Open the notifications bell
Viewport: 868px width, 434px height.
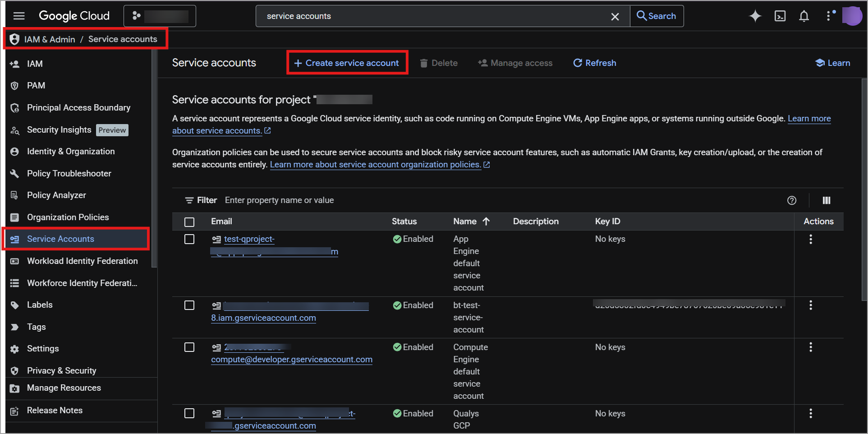[804, 16]
